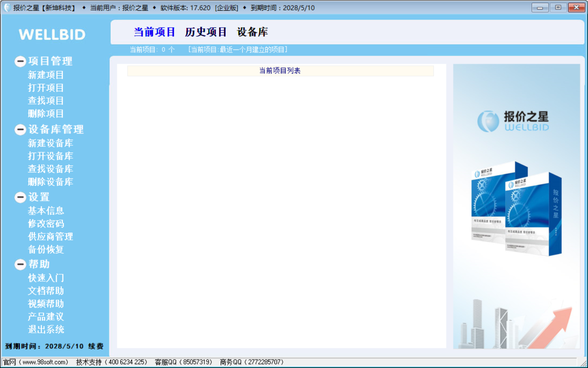This screenshot has height=368, width=588.
Task: Collapse the 设置 section
Action: pos(20,197)
